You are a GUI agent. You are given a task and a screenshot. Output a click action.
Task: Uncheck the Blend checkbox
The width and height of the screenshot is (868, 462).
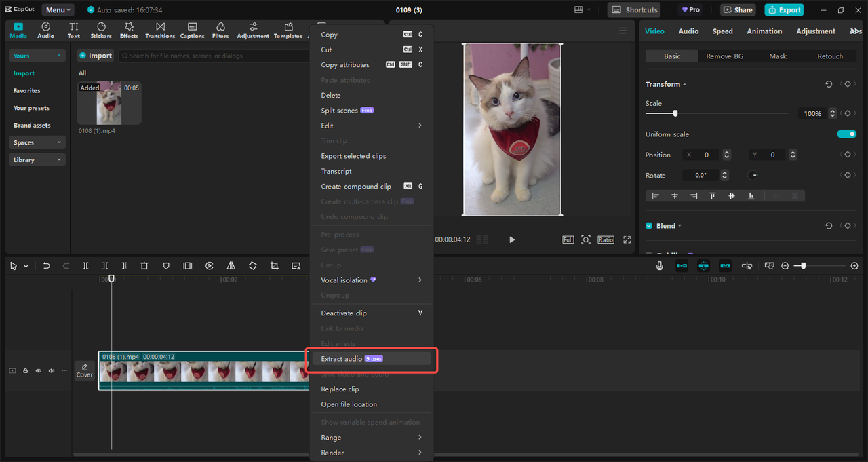[649, 226]
